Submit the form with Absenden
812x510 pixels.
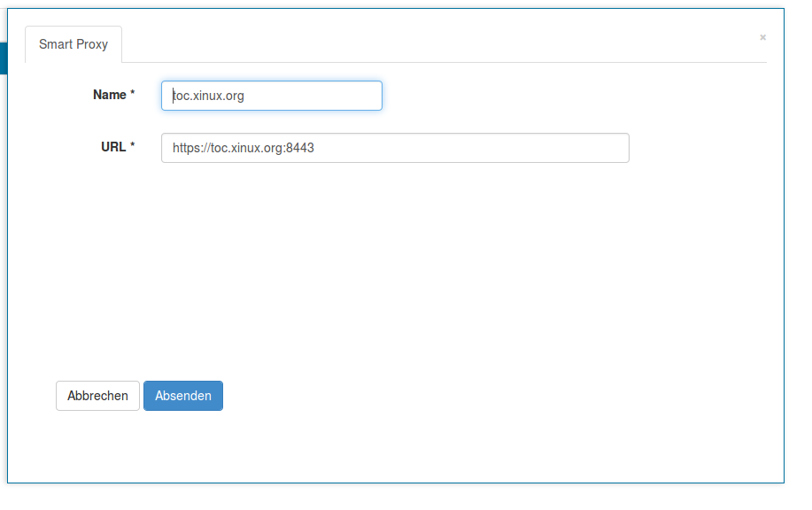[183, 396]
